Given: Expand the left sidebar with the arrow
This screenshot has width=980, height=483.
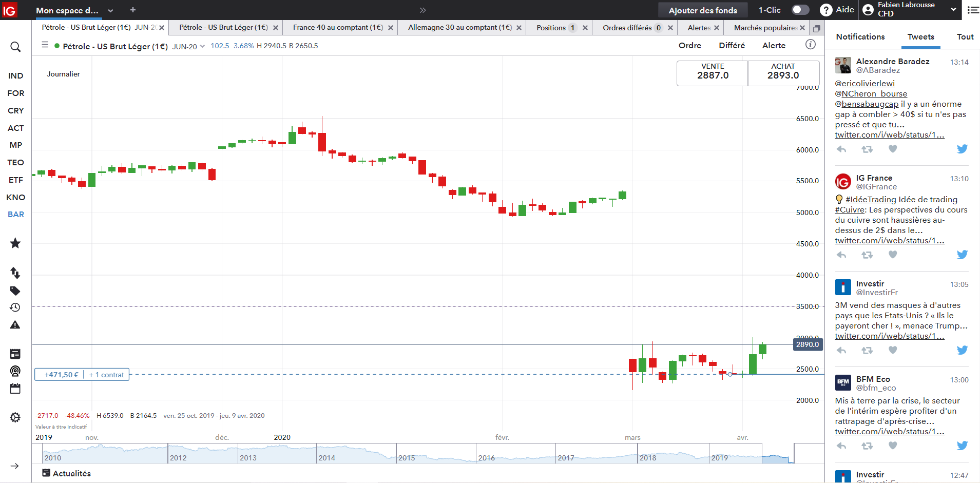Looking at the screenshot, I should [15, 466].
